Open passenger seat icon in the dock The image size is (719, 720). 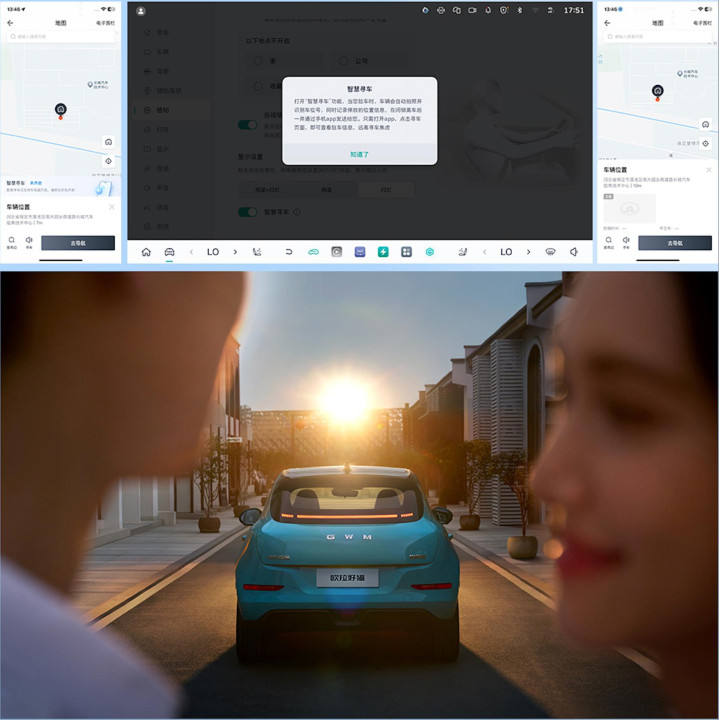(x=463, y=252)
